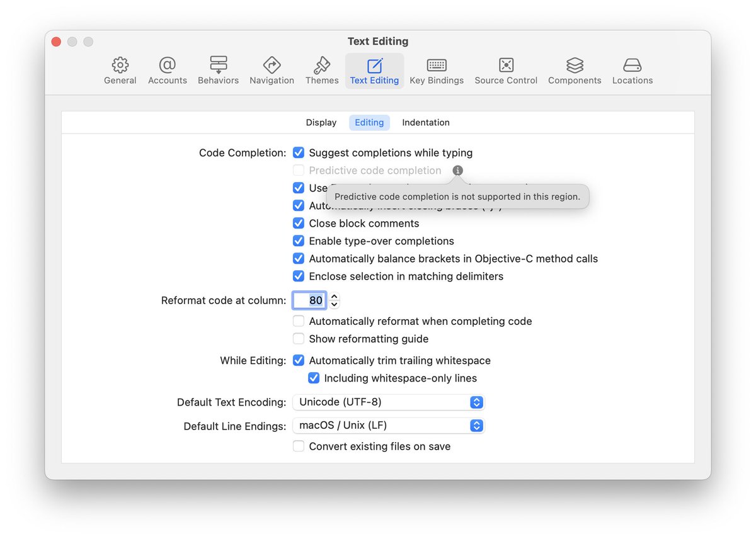This screenshot has height=539, width=756.
Task: Disable suggest completions while typing
Action: [x=298, y=152]
